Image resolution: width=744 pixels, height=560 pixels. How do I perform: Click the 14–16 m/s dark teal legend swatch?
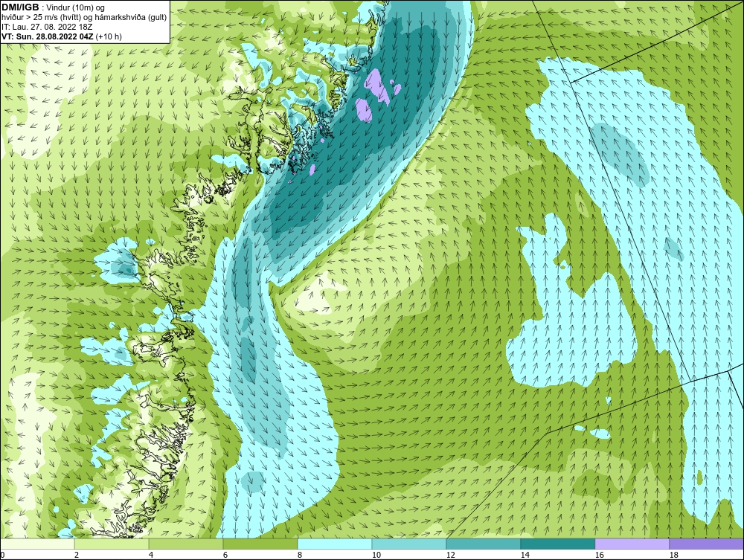558,544
